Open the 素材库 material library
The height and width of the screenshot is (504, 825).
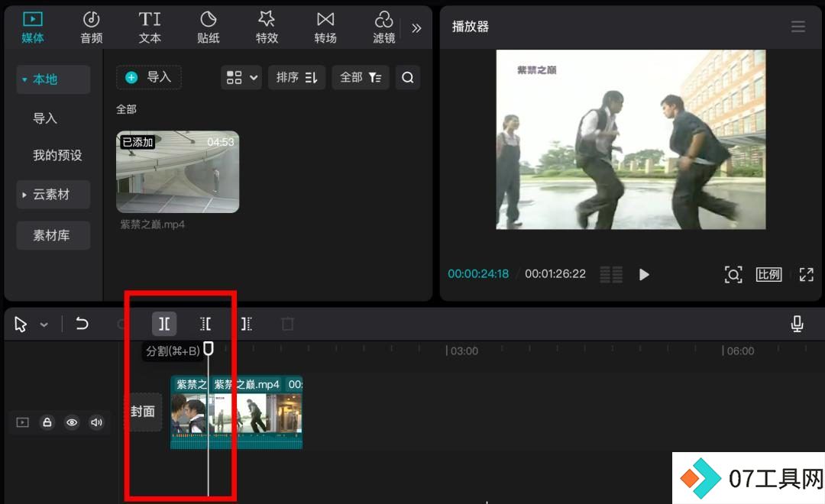(53, 235)
